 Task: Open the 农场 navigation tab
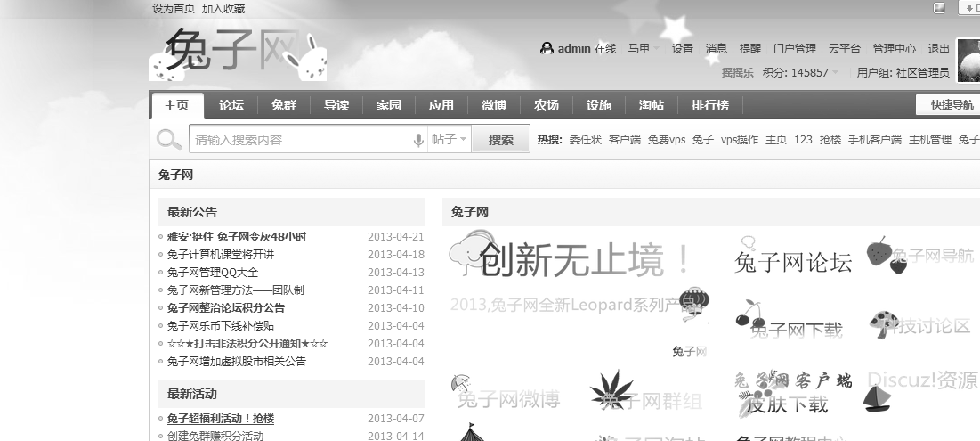coord(547,105)
